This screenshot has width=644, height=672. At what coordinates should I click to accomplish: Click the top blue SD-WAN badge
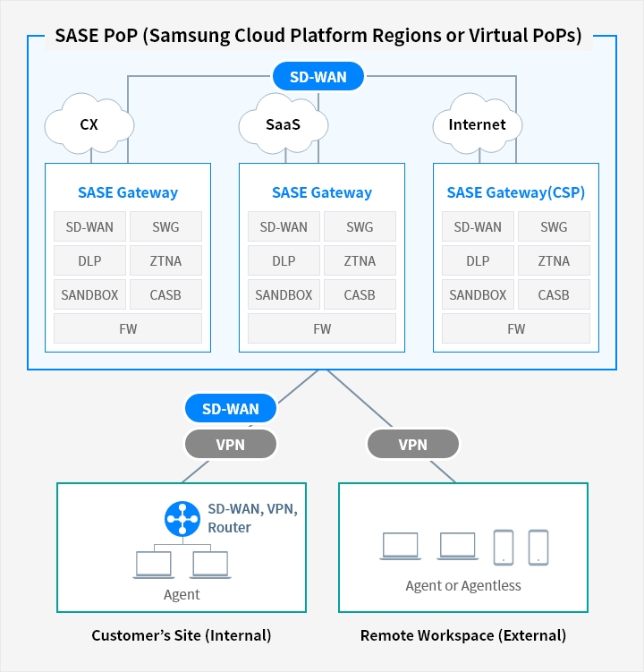[319, 77]
